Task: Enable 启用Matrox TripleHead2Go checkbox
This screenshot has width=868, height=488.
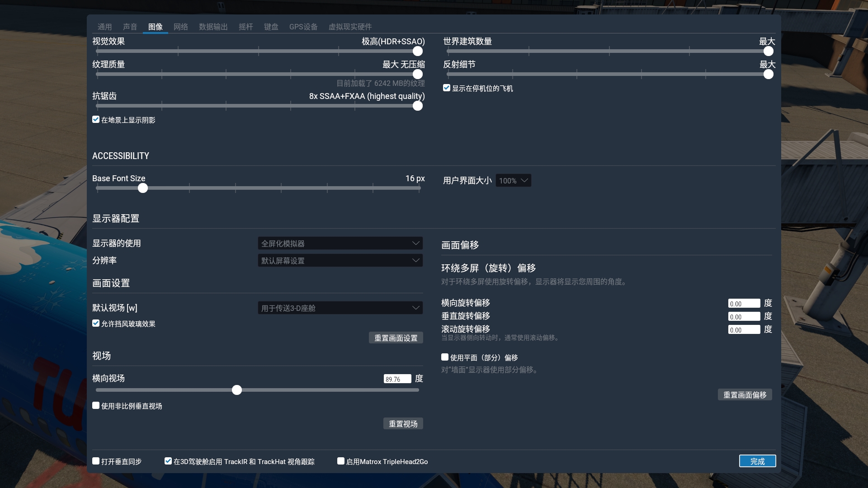Action: click(x=341, y=461)
